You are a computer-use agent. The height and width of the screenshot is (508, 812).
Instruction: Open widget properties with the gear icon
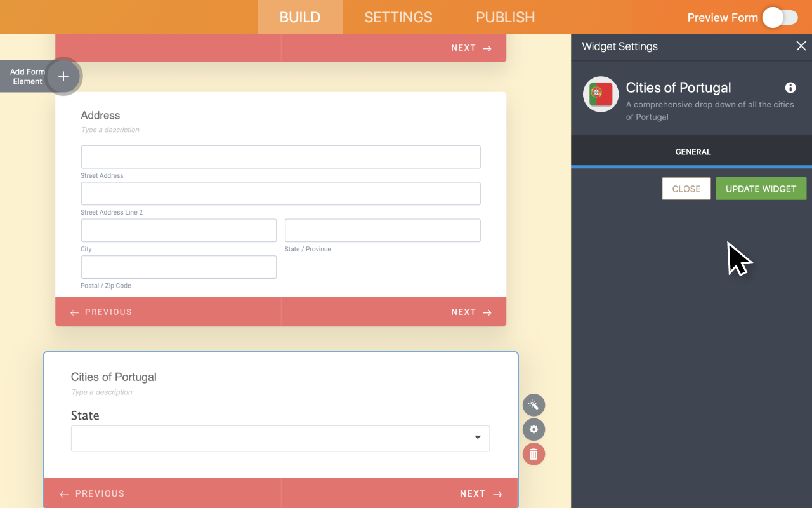pyautogui.click(x=534, y=430)
